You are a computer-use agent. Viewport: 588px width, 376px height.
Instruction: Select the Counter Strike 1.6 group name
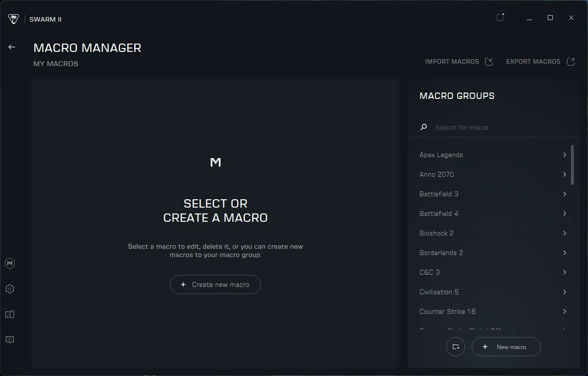[x=447, y=311]
